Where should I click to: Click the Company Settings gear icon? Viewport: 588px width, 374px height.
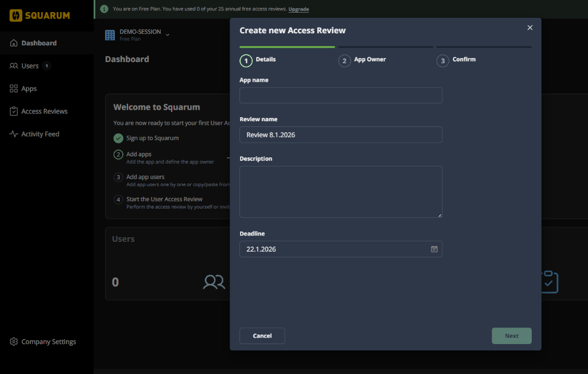pos(14,341)
